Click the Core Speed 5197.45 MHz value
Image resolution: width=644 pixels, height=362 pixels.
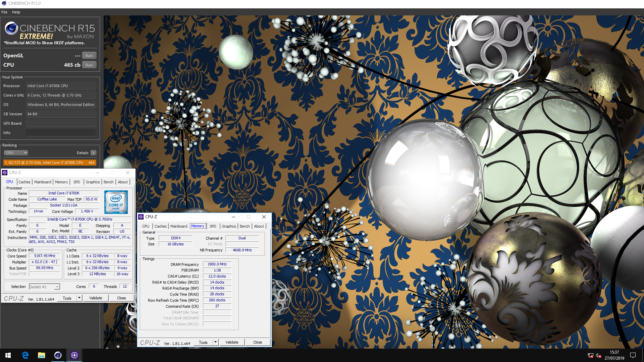point(45,256)
